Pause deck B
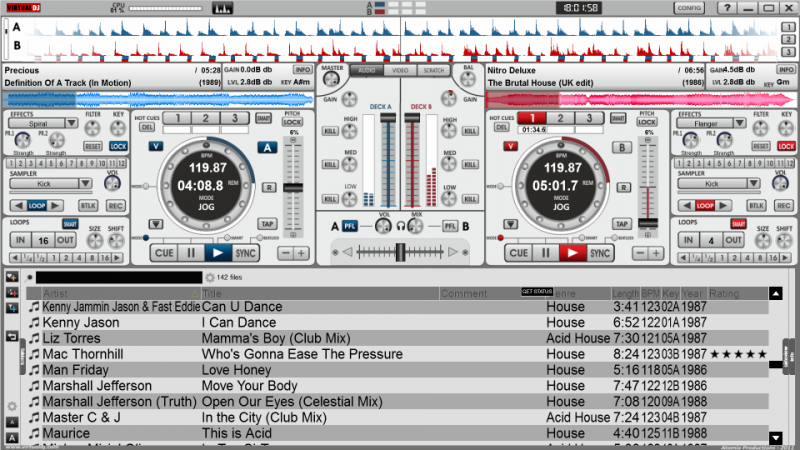800x450 pixels. 545,253
